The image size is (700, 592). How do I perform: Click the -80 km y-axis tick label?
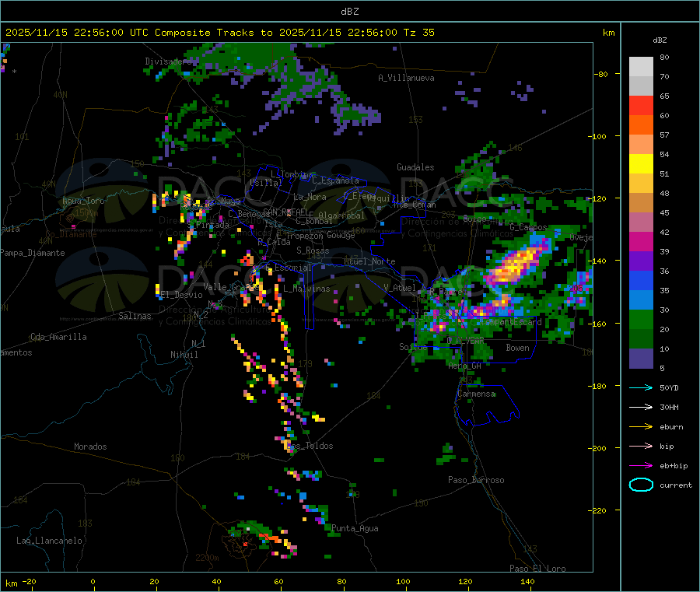coord(600,74)
